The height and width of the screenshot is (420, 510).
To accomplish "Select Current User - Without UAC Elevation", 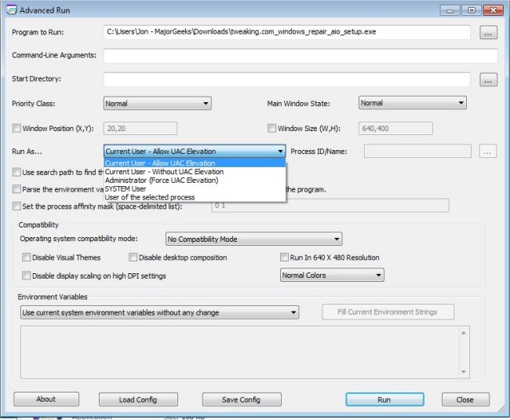I will (x=164, y=172).
